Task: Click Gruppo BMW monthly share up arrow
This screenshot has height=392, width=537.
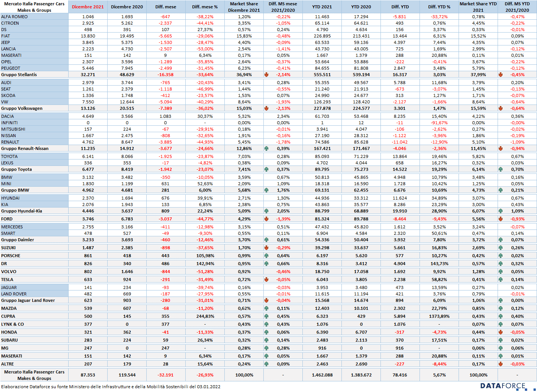Action: (266, 190)
